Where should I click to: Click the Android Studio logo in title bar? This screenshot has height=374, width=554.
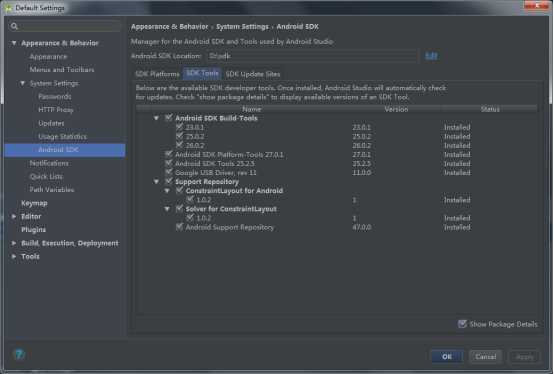[8, 8]
